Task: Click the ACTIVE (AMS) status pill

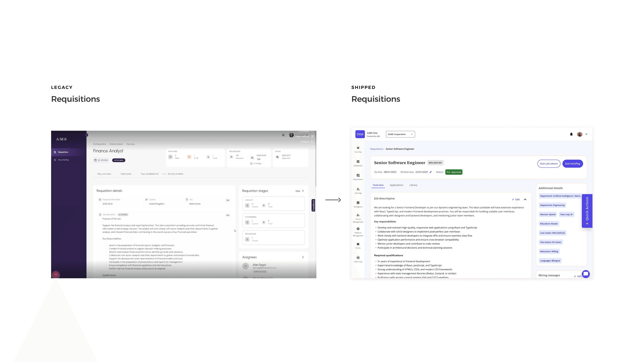Action: click(x=119, y=160)
